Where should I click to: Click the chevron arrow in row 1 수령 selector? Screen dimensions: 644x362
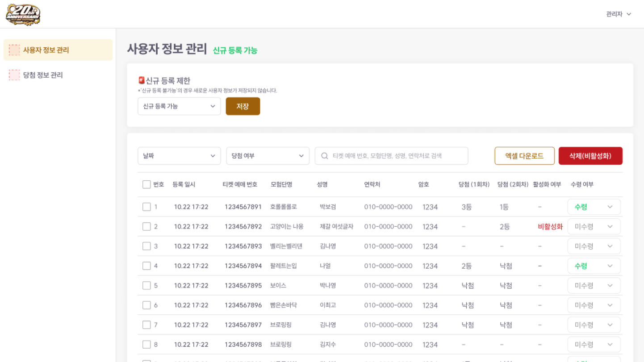[x=610, y=207]
